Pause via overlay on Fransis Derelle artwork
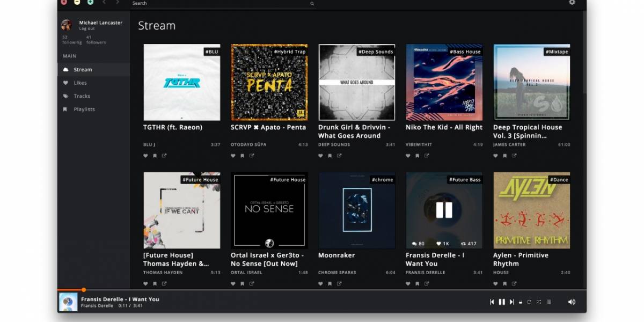 tap(444, 210)
